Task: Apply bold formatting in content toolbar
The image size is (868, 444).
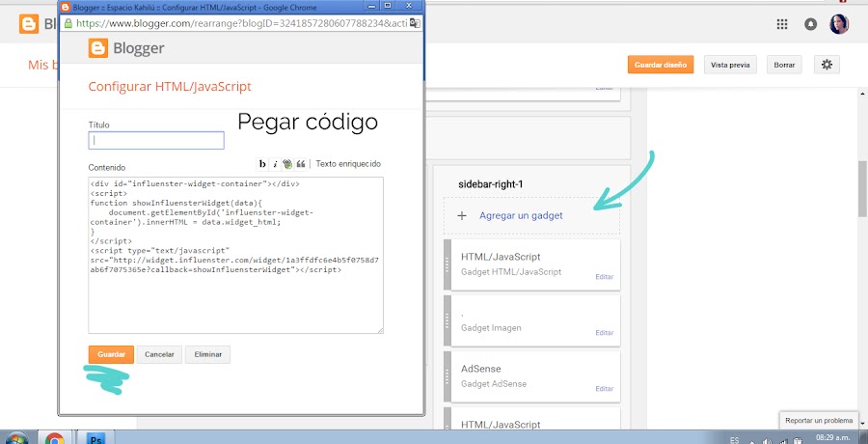Action: [x=262, y=164]
